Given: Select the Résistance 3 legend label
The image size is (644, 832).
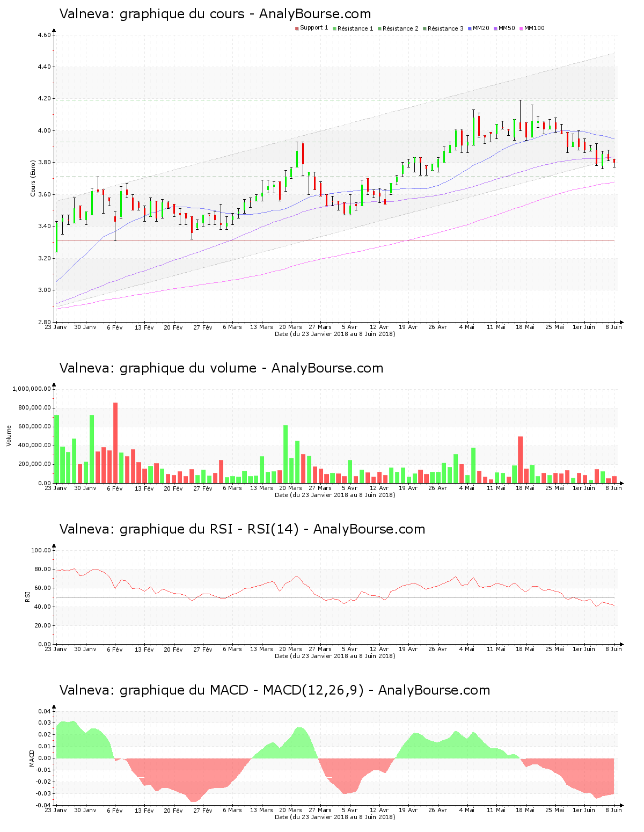Looking at the screenshot, I should [x=445, y=28].
